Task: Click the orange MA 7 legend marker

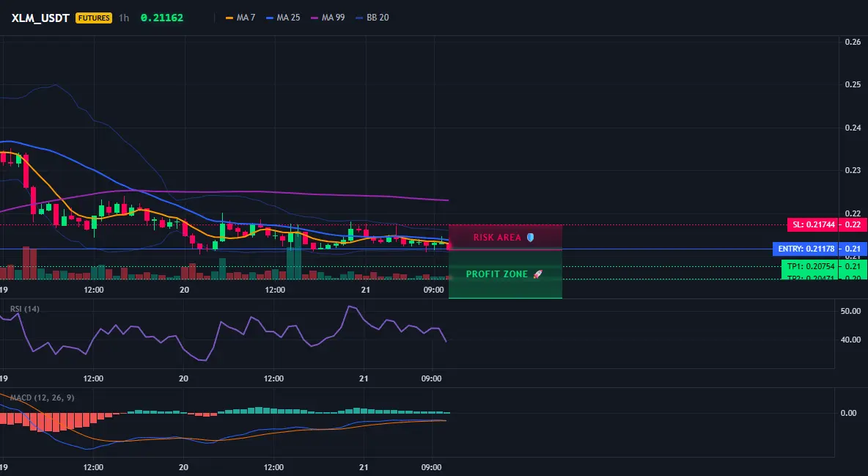Action: pyautogui.click(x=229, y=18)
